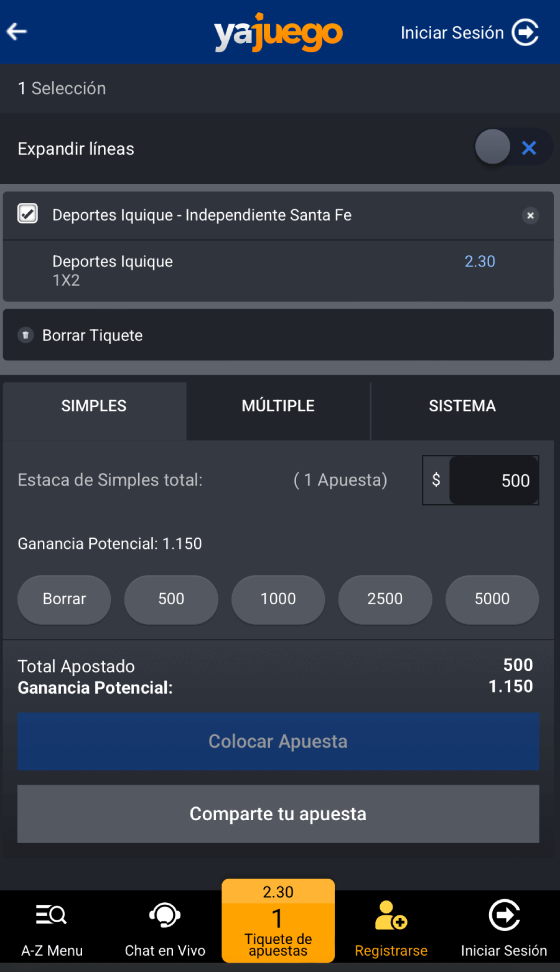Switch to the SIMPLES tab

(94, 406)
